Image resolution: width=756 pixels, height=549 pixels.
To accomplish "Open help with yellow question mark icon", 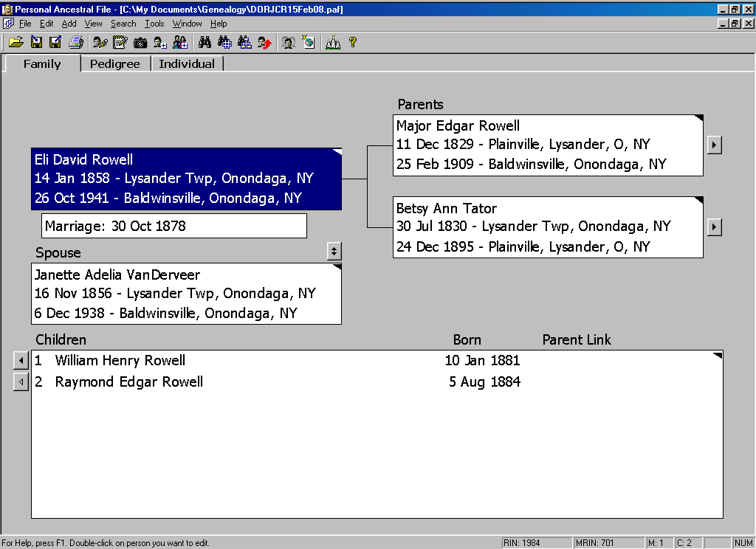I will coord(352,42).
